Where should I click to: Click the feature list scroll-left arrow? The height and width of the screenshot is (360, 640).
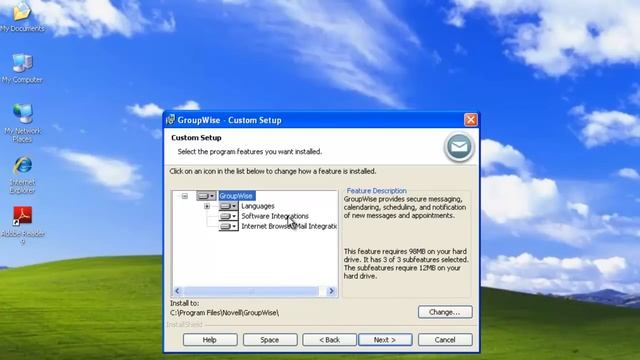pos(177,291)
